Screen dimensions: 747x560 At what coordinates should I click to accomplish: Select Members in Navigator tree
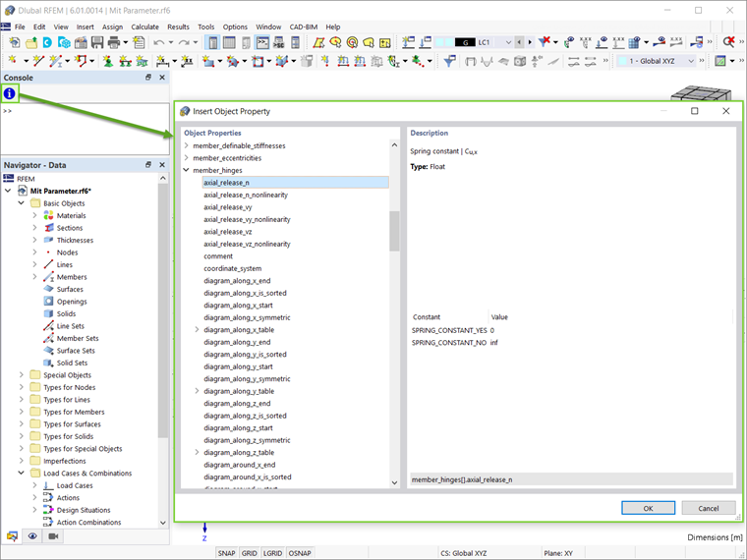tap(72, 277)
